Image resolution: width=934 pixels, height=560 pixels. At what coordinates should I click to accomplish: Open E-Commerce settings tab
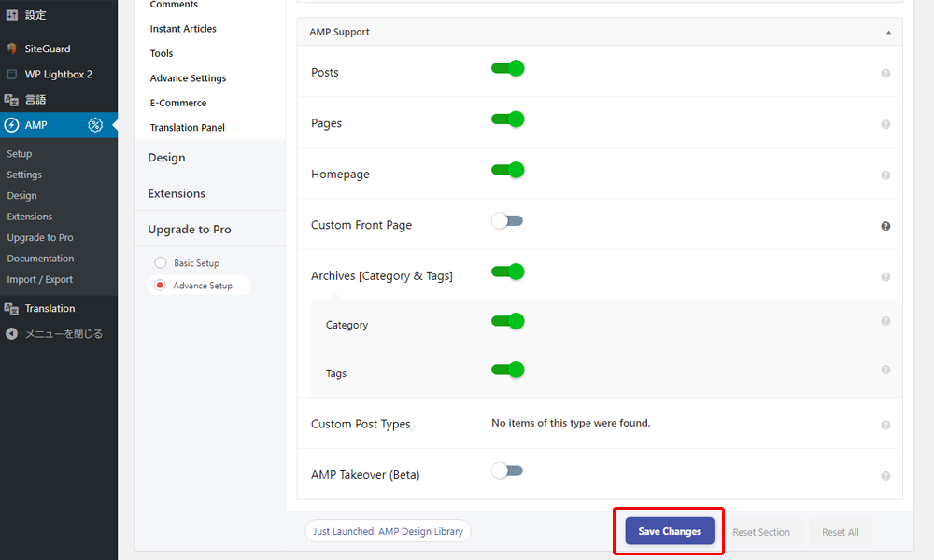178,103
